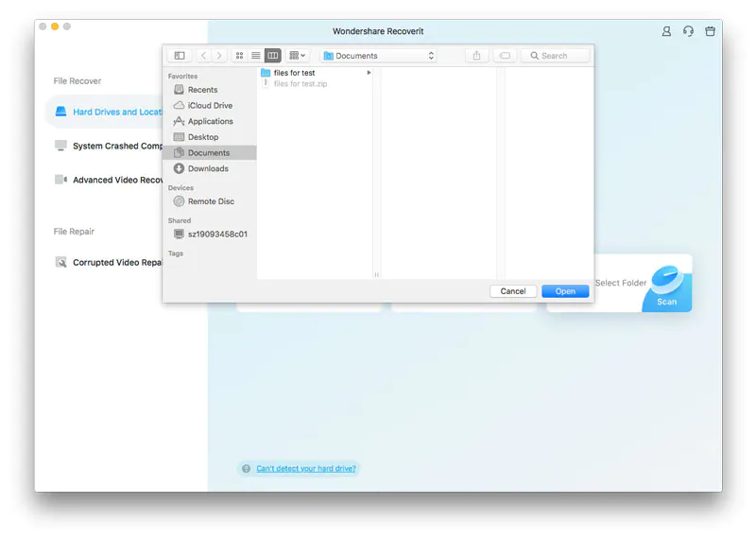Screen dimensions: 756x540
Task: Go back in the file dialog
Action: point(203,56)
